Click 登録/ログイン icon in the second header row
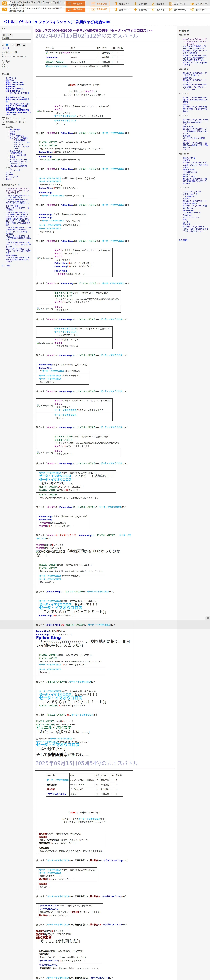 click(192, 9)
